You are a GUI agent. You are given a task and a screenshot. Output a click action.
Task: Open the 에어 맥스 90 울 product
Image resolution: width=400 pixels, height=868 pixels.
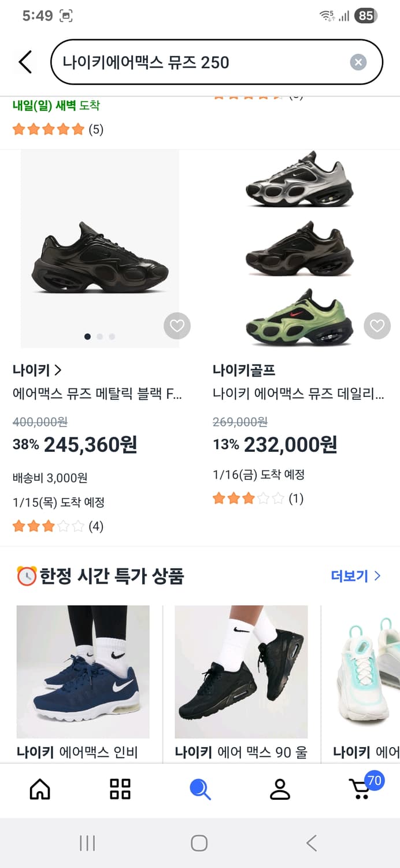tap(241, 672)
